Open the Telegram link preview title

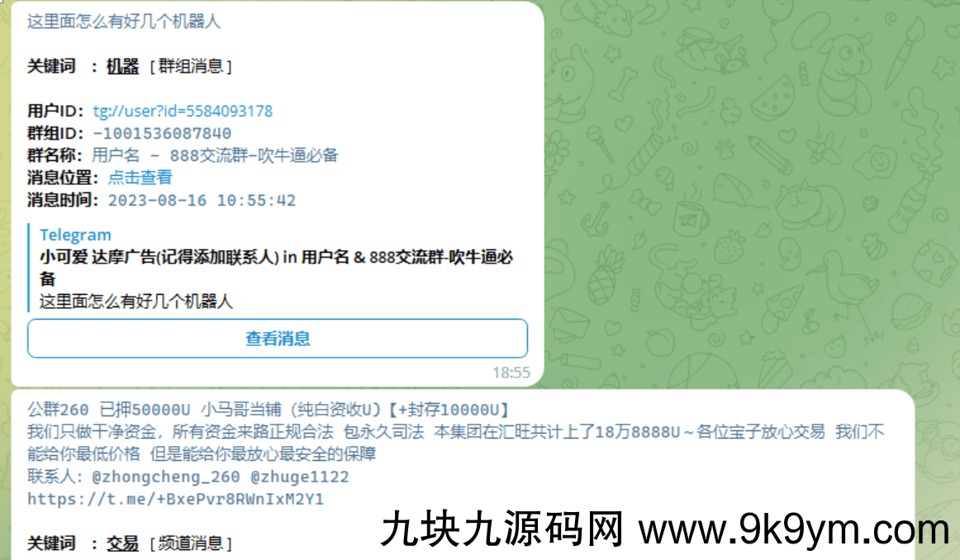tap(75, 235)
